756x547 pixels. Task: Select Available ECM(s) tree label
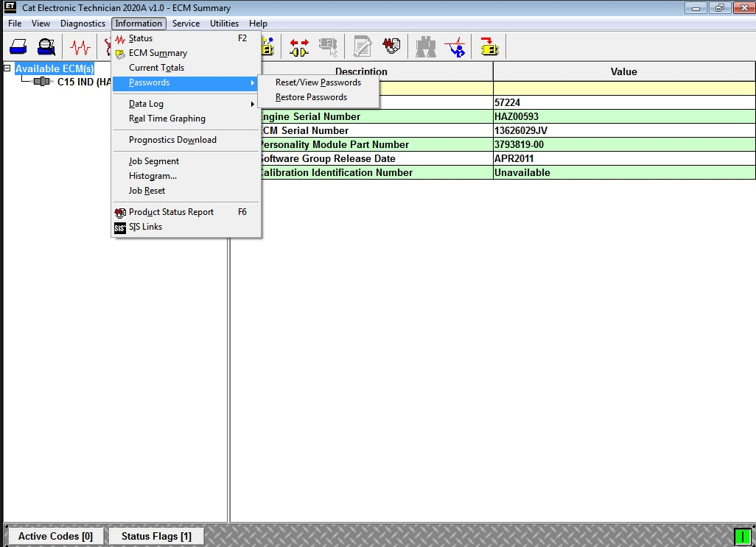[55, 68]
